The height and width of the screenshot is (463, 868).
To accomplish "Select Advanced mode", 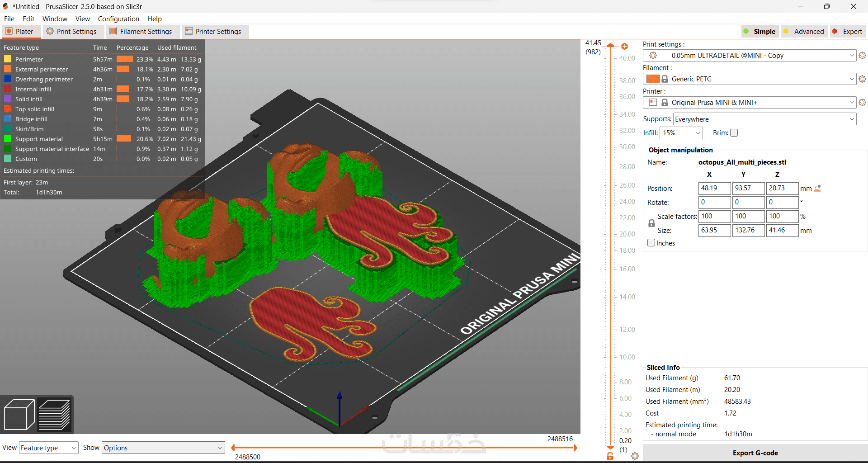I will point(804,32).
